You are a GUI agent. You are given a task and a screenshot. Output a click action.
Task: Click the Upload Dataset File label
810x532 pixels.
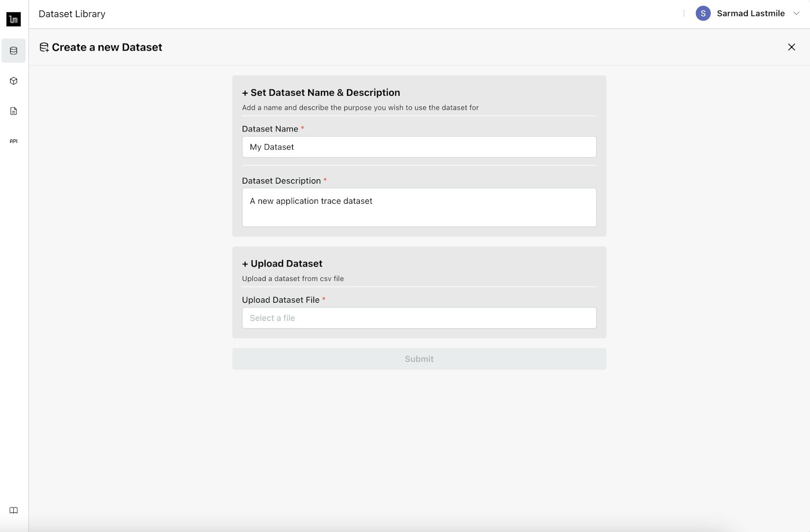280,300
